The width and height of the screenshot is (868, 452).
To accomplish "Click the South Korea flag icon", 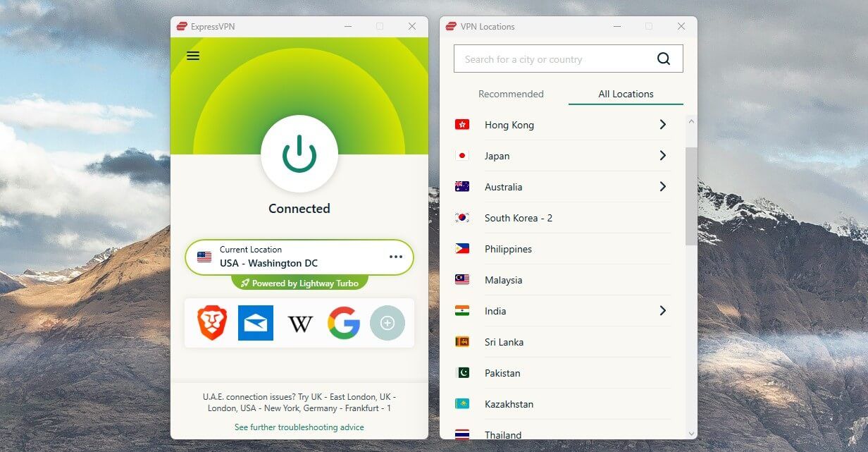I will [x=462, y=218].
